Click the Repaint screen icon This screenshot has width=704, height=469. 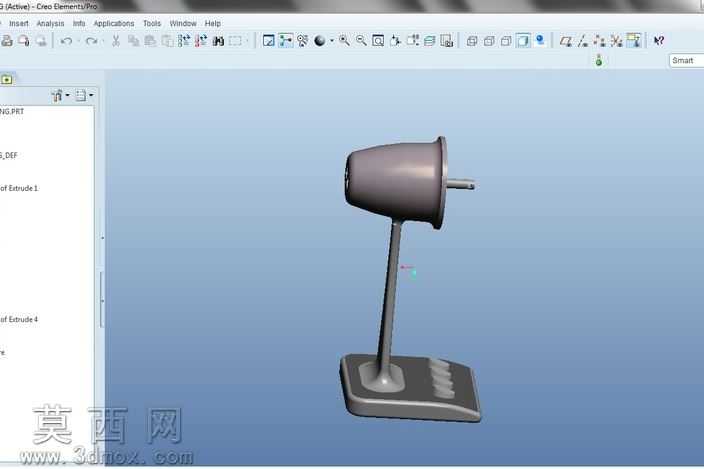(x=268, y=41)
